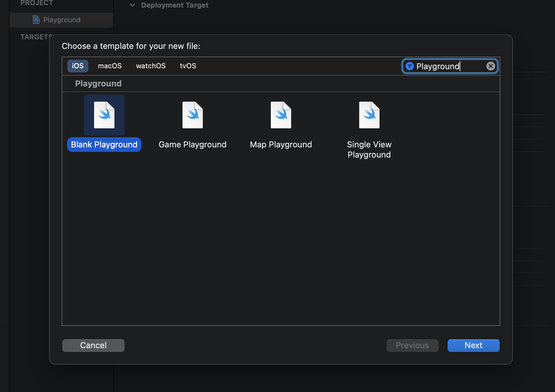Pick the Map Playground file icon
This screenshot has height=392, width=555.
point(281,115)
